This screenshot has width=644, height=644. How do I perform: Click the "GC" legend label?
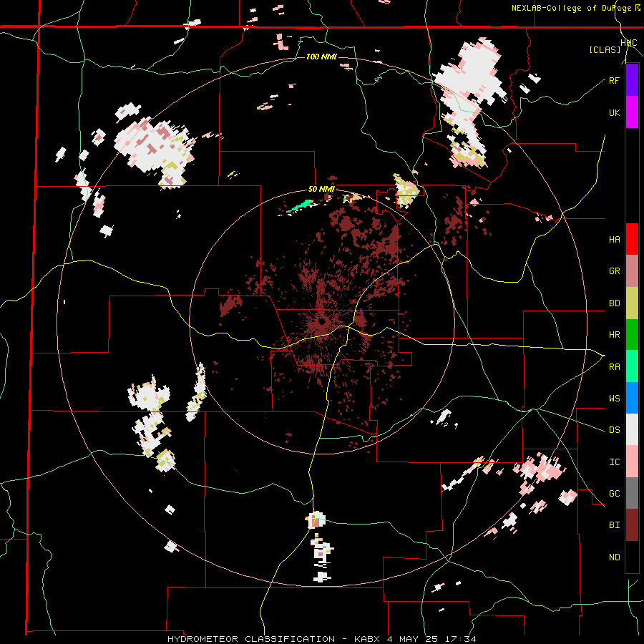click(614, 494)
